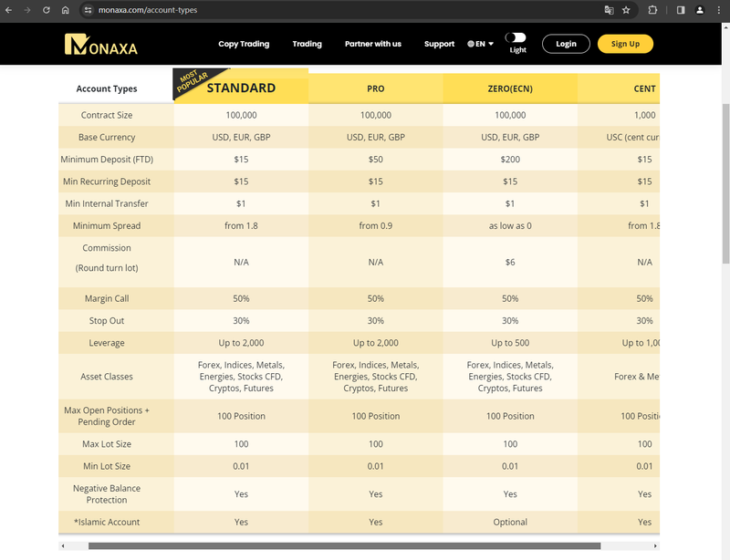Open the browser side panel icon
The image size is (730, 560).
[x=681, y=10]
